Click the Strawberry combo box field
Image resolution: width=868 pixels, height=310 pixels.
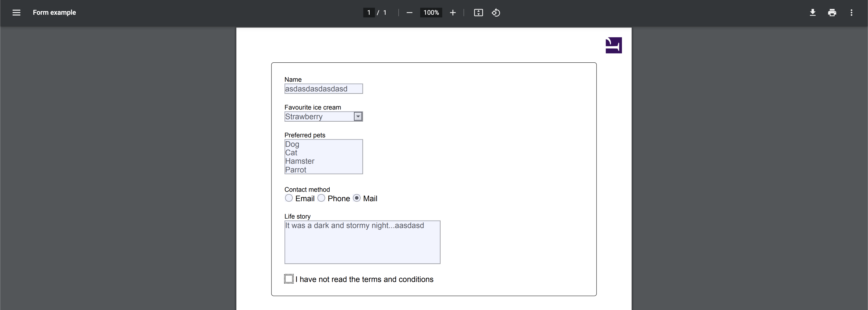[x=319, y=117]
